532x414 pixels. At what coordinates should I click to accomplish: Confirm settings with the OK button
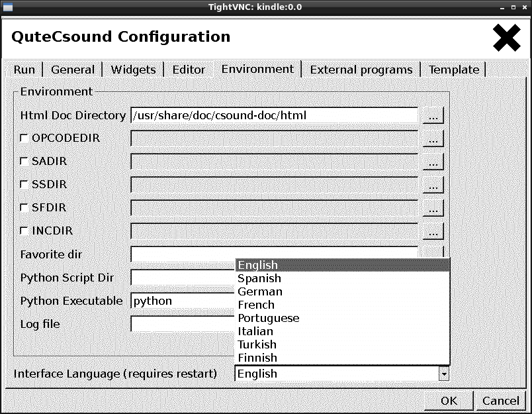449,401
